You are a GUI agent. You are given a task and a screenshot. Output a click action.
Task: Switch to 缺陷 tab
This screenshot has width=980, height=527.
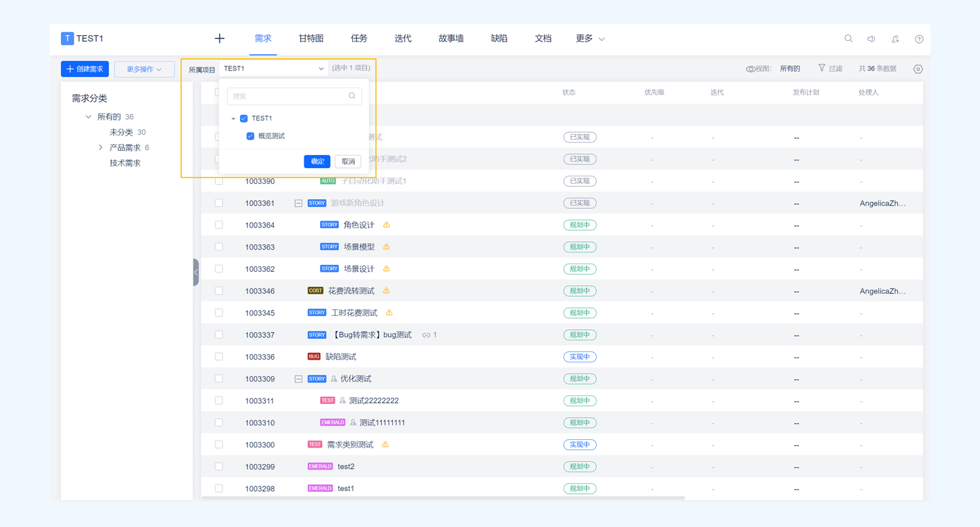coord(499,39)
